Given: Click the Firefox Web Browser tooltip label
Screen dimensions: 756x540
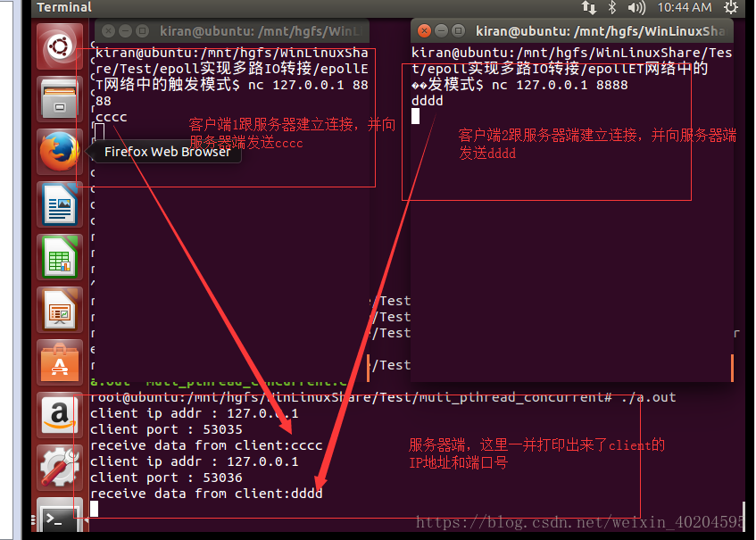Looking at the screenshot, I should (167, 152).
